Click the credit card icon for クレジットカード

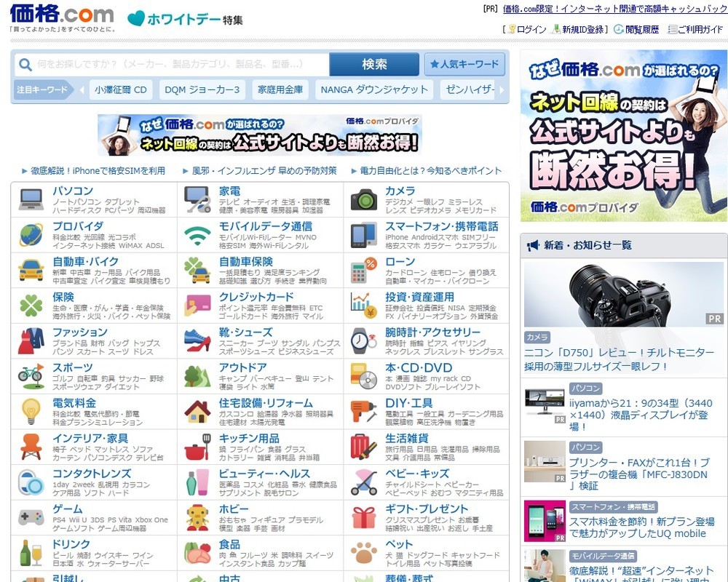tap(197, 305)
